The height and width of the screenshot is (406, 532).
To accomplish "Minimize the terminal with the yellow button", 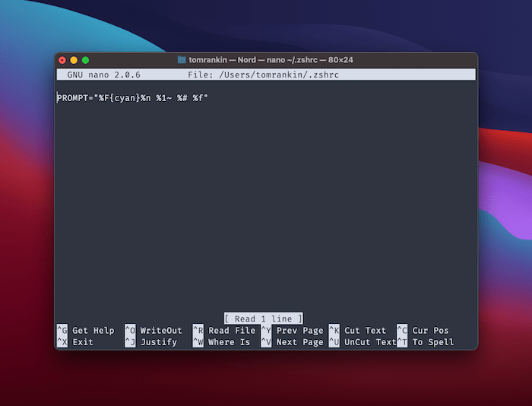I will [x=74, y=60].
